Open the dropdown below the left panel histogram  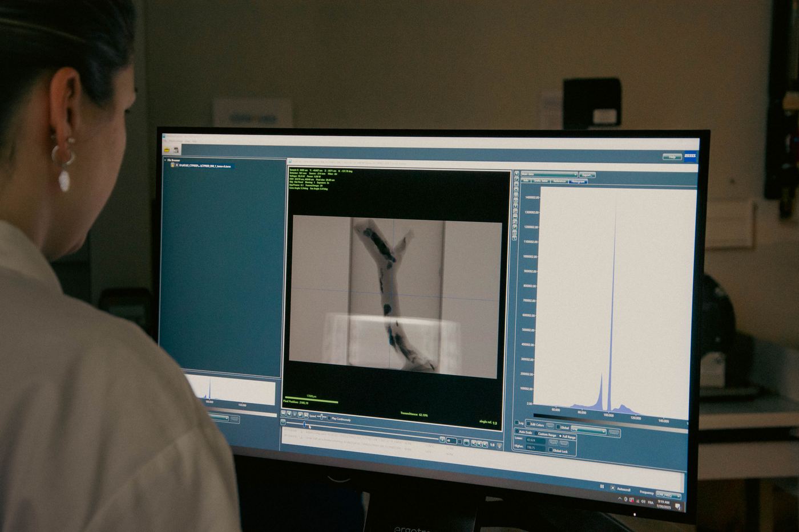pyautogui.click(x=218, y=417)
